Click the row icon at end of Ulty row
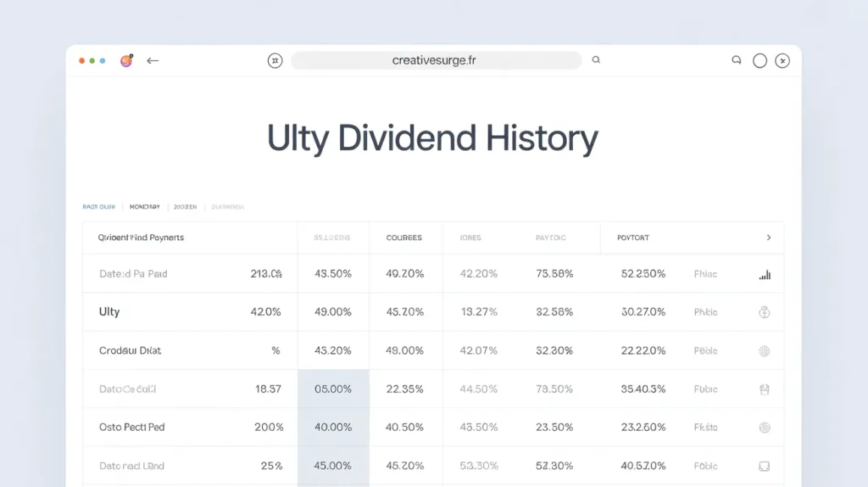The height and width of the screenshot is (487, 868). pyautogui.click(x=764, y=312)
